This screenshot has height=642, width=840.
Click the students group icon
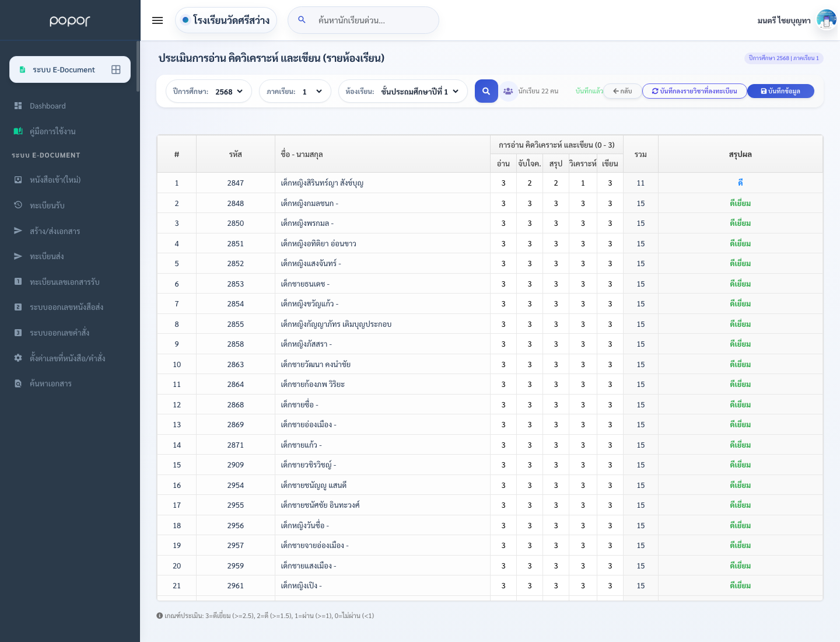[508, 91]
